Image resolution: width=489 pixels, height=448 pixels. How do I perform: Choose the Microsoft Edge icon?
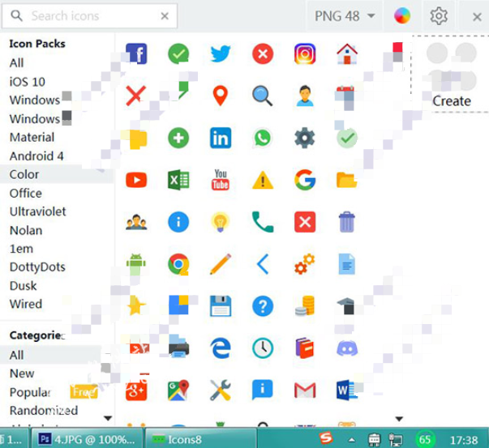(221, 348)
